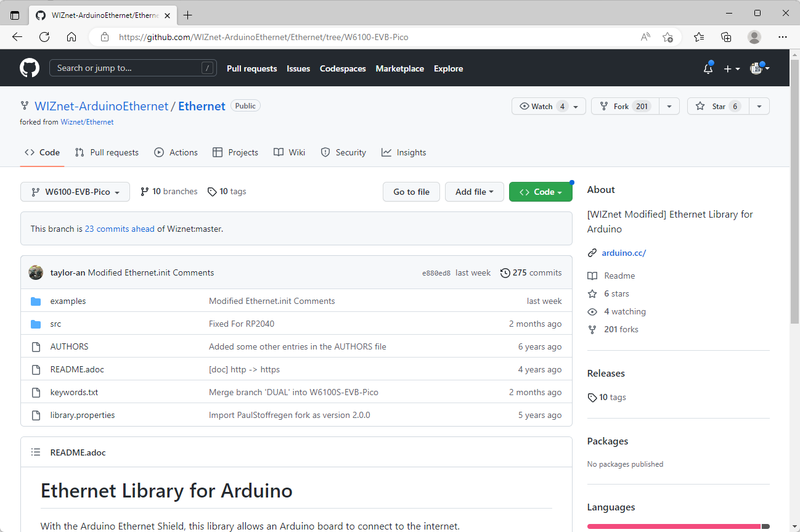Open the Add file dropdown
Screen dimensions: 800x532
[x=475, y=192]
